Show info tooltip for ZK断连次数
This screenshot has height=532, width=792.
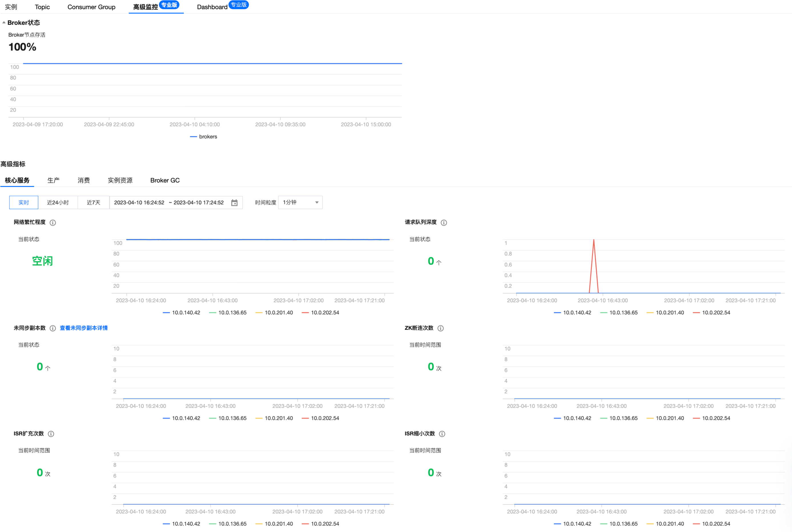pyautogui.click(x=440, y=328)
